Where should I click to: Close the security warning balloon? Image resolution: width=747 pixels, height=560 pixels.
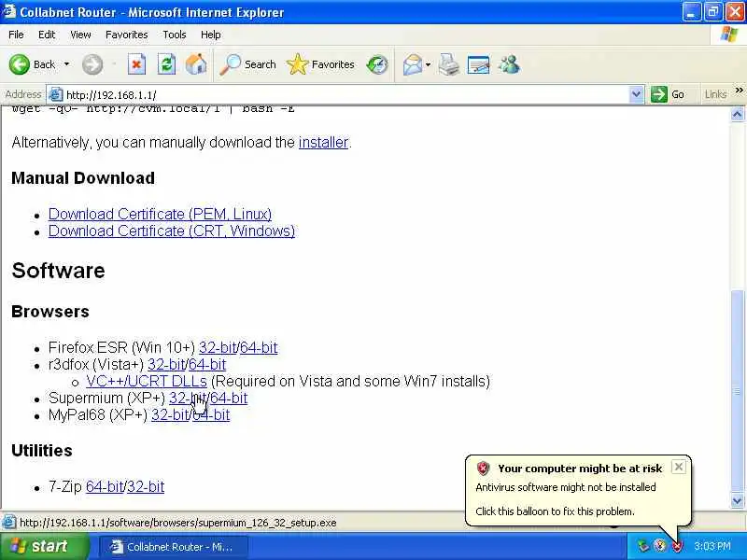[x=679, y=467]
